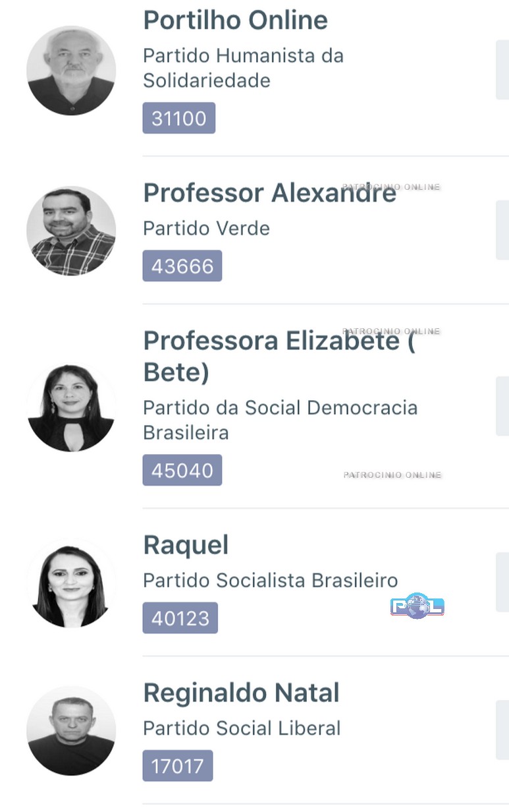Click Partido Humanista da Solidariedade text
The height and width of the screenshot is (812, 509).
click(243, 68)
